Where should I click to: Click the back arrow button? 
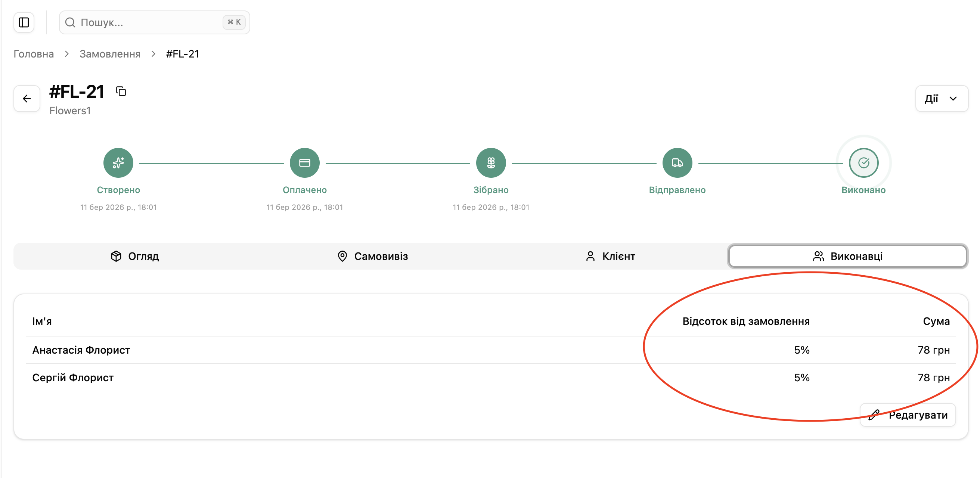tap(27, 99)
